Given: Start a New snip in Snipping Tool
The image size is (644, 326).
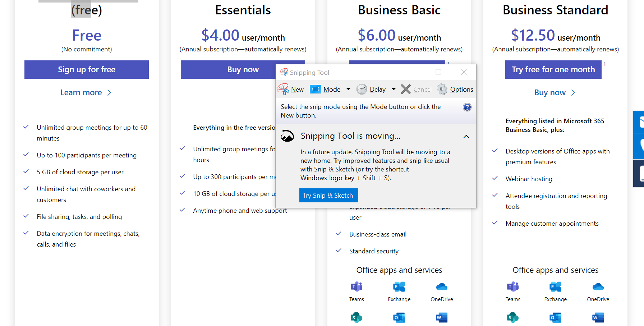Looking at the screenshot, I should coord(291,89).
